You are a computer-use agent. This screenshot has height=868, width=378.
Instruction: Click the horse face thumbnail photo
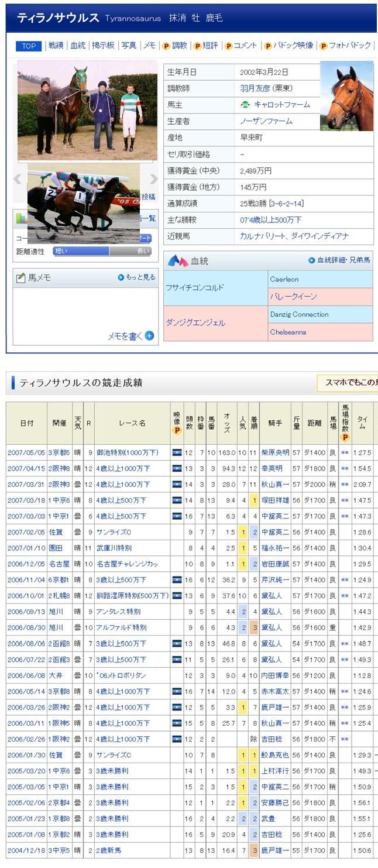click(346, 96)
